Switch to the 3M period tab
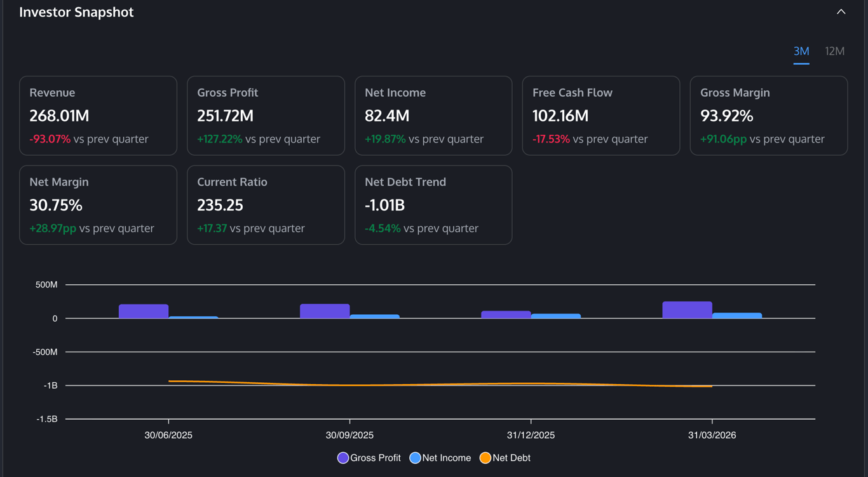Viewport: 868px width, 477px height. (x=801, y=51)
